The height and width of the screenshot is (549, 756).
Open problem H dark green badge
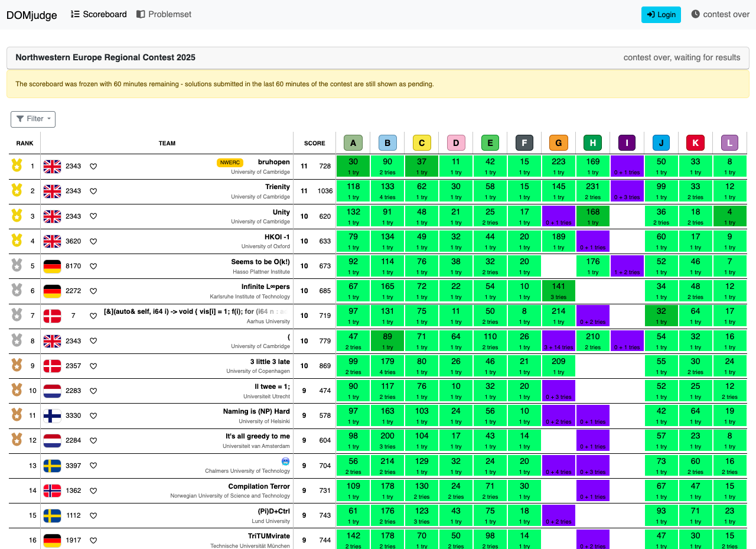tap(593, 142)
